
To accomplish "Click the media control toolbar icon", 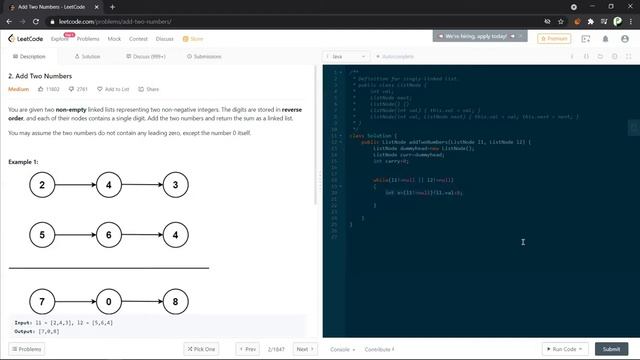I will (x=604, y=21).
